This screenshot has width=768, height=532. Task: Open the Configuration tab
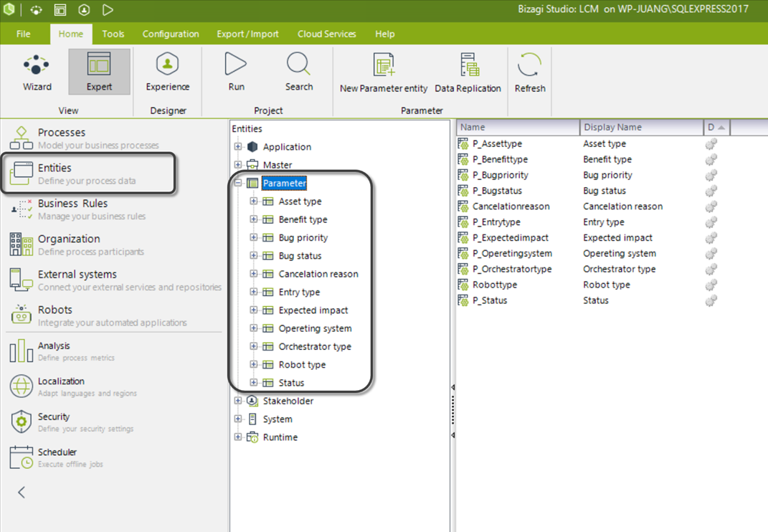click(171, 34)
